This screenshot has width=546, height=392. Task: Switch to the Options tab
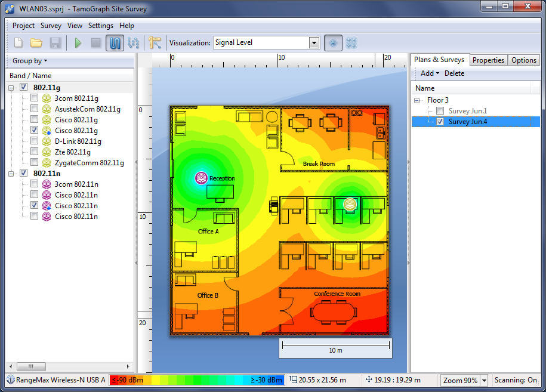[524, 60]
